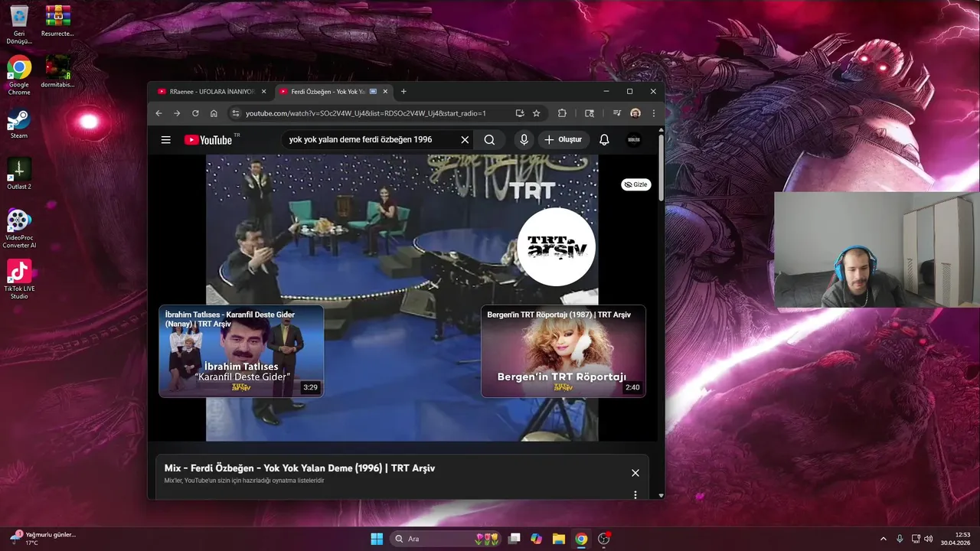The image size is (980, 551).
Task: Open File Explorer from taskbar
Action: [559, 539]
